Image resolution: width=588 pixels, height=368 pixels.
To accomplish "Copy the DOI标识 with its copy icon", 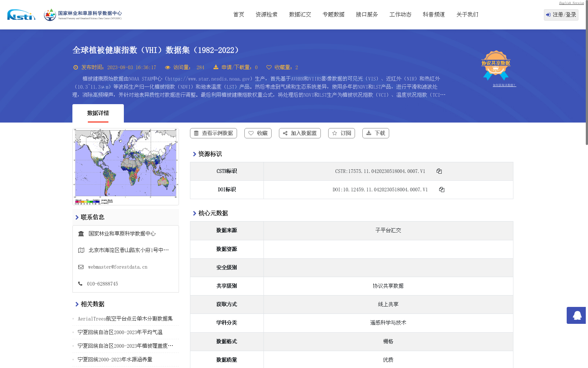I will click(442, 190).
